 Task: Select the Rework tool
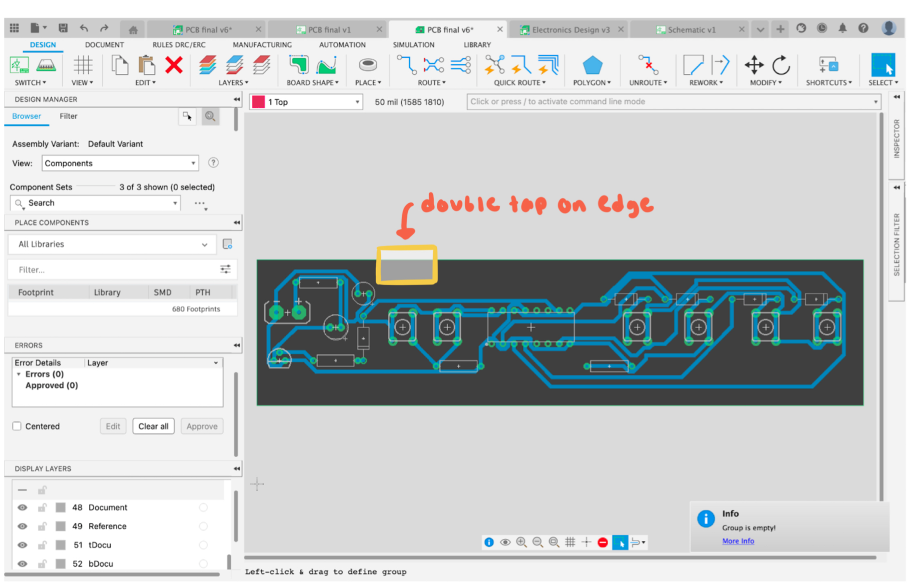[x=705, y=70]
